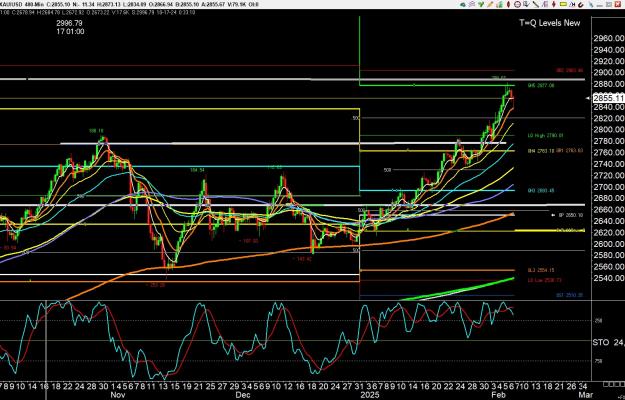Click the Nov label on the date axis
This screenshot has height=400, width=625.
[118, 395]
